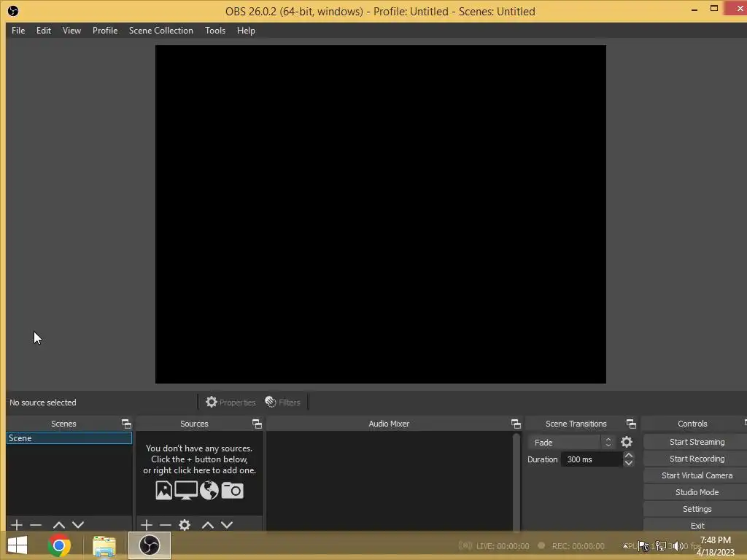Add a new scene with plus icon
This screenshot has width=747, height=560.
point(17,525)
